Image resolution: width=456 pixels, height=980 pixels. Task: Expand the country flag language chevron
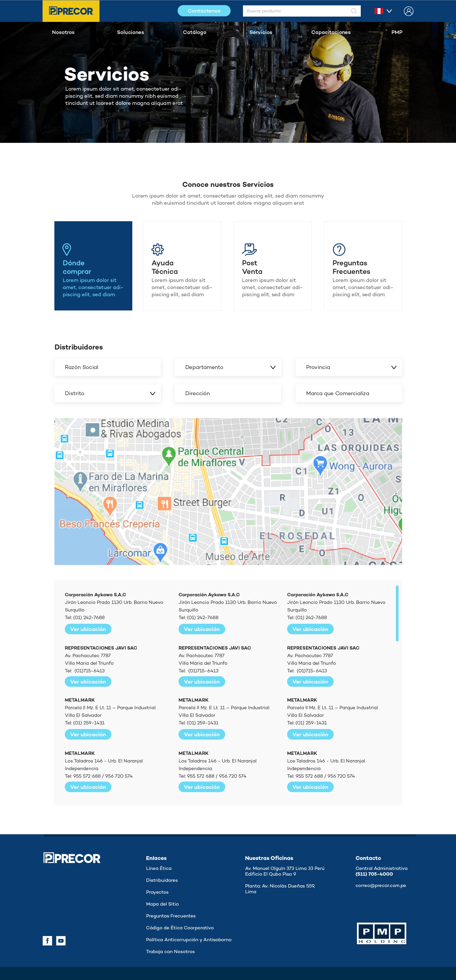click(x=389, y=11)
